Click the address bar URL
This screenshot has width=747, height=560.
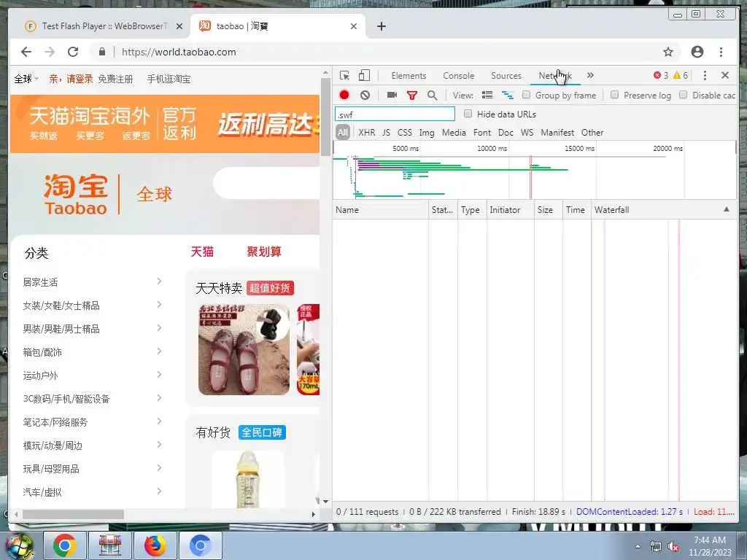[179, 52]
